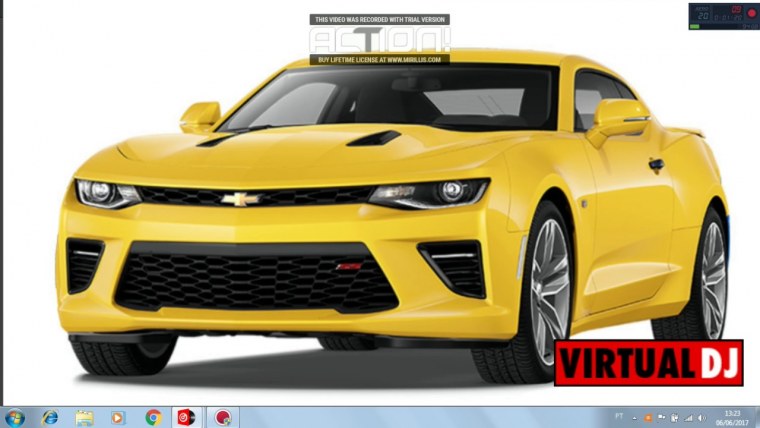This screenshot has height=428, width=760.
Task: Show hidden system tray icons
Action: 634,417
